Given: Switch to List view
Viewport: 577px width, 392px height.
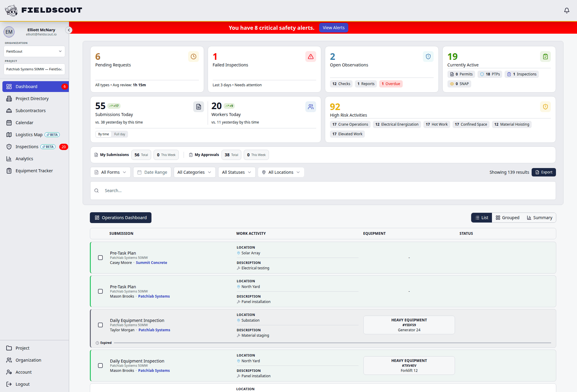Looking at the screenshot, I should point(481,218).
